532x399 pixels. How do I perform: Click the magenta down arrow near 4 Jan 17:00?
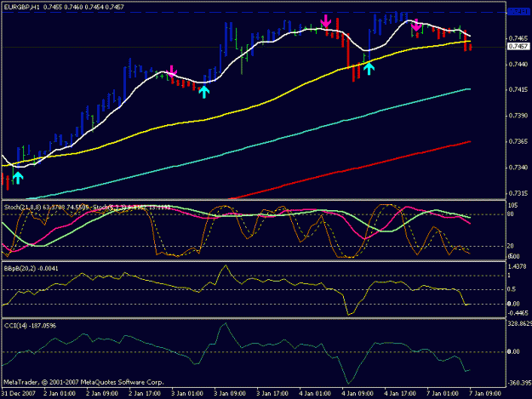[416, 25]
